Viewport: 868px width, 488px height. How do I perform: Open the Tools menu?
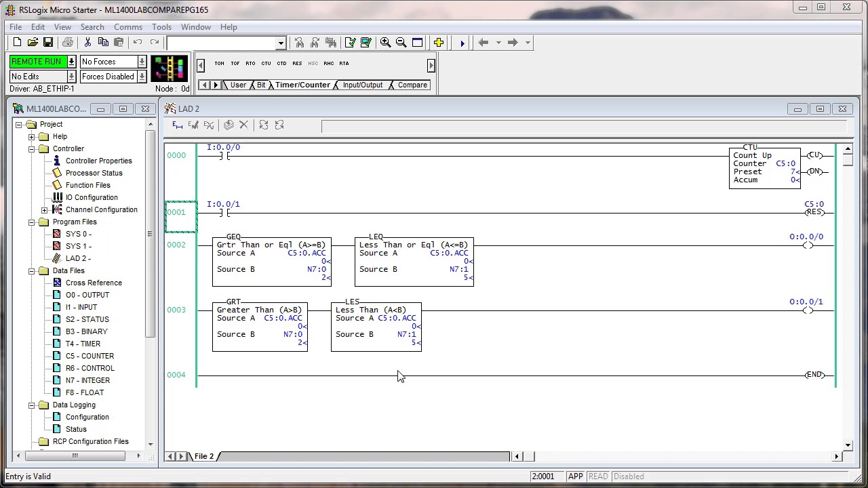coord(161,27)
